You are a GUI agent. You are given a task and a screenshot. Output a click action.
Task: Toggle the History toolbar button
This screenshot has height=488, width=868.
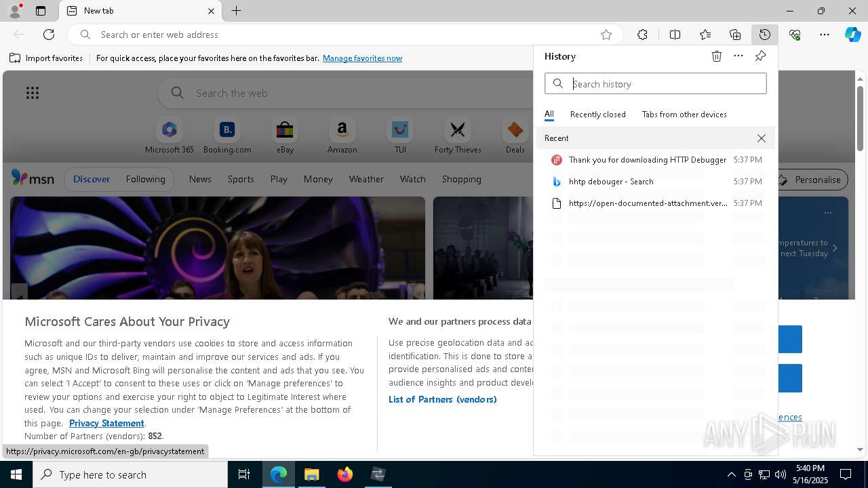click(765, 35)
